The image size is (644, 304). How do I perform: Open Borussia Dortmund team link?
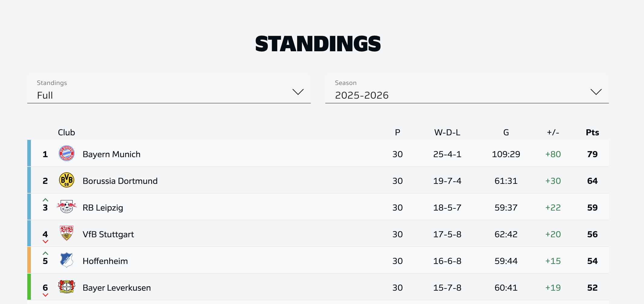(x=120, y=181)
